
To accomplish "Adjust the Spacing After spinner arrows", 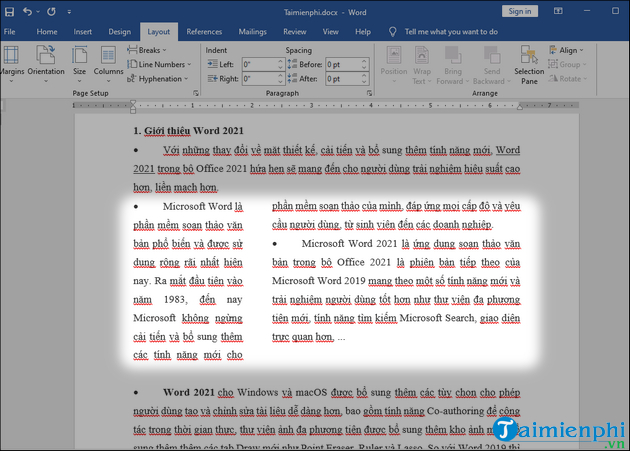I will [364, 79].
